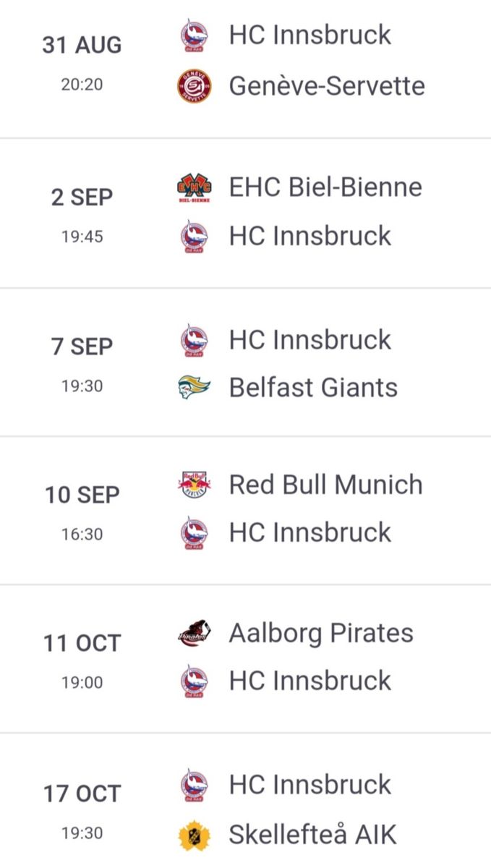Viewport: 491px width, 868px height.
Task: Select the 10 SEP match date
Action: tap(82, 495)
